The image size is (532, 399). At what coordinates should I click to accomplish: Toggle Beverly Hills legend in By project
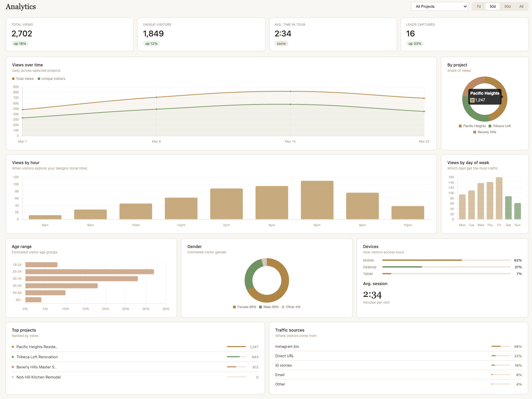click(485, 132)
